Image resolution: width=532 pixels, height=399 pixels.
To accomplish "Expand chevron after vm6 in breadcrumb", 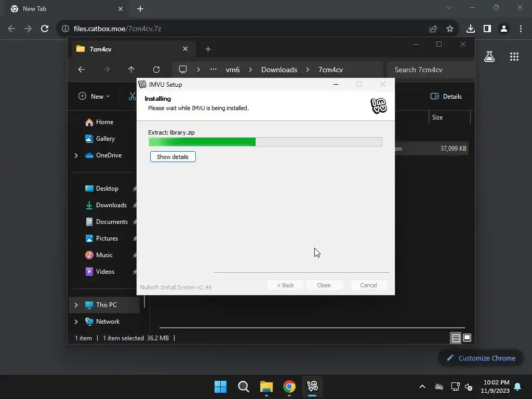I will point(250,70).
